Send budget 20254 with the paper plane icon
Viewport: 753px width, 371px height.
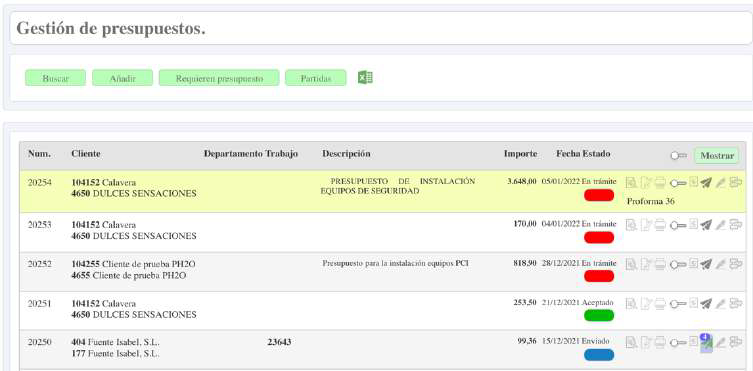705,182
